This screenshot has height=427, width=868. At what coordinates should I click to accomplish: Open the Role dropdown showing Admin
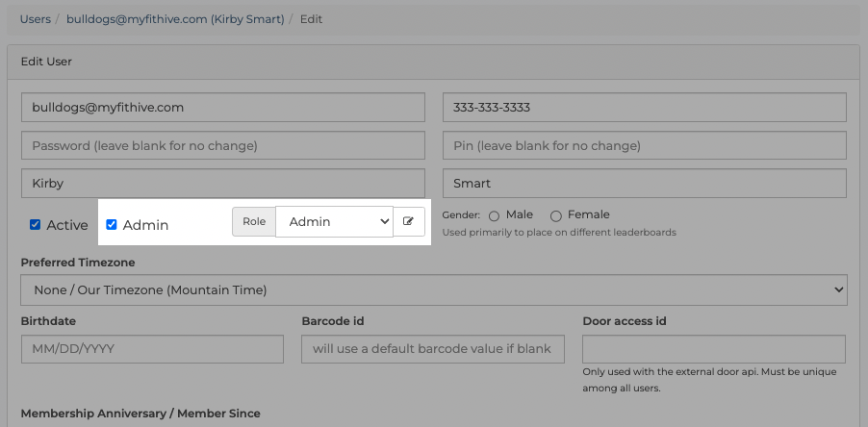pos(334,222)
